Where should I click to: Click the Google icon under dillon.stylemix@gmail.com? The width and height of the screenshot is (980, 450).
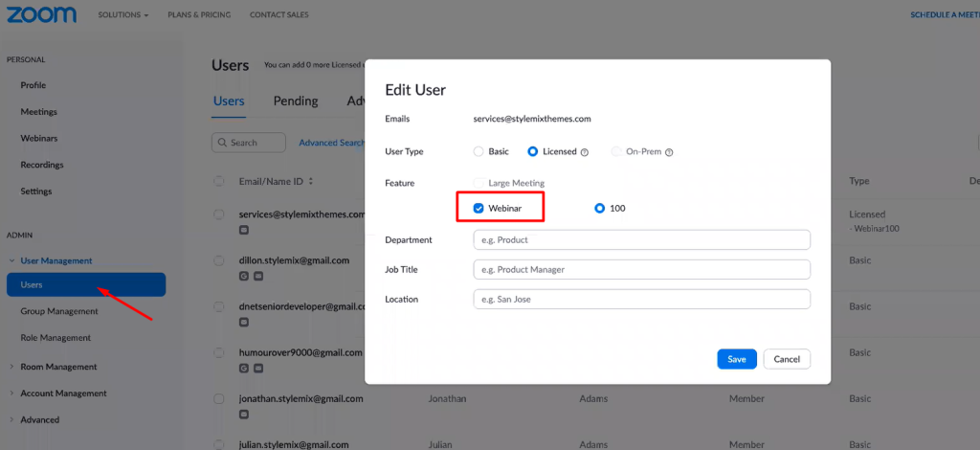pyautogui.click(x=244, y=276)
